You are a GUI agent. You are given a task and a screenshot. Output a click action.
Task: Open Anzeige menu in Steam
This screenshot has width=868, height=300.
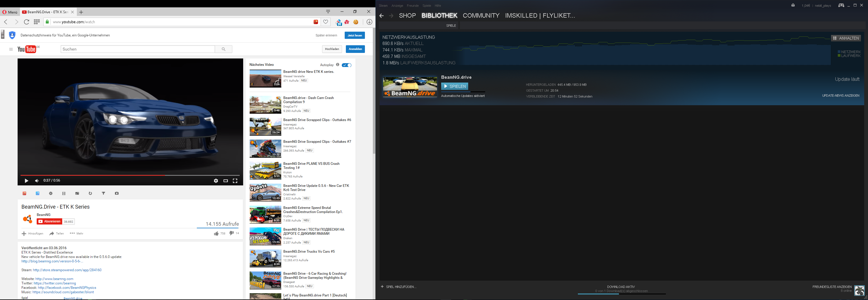tap(397, 6)
